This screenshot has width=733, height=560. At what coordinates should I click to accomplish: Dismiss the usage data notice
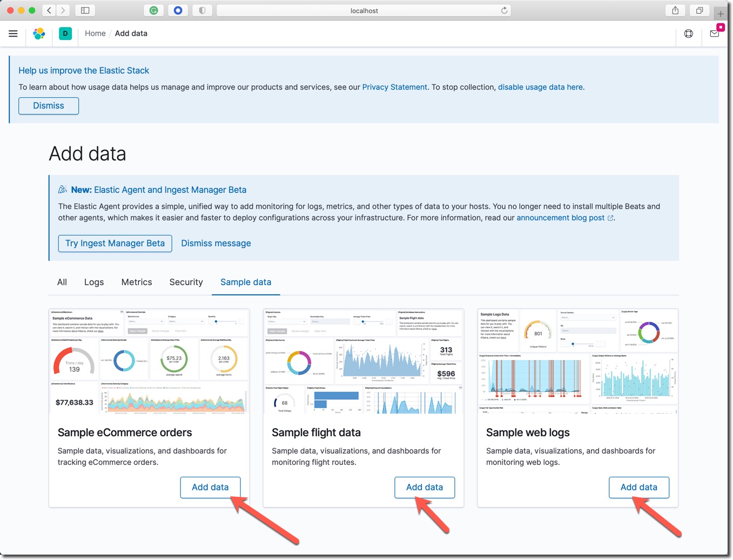tap(49, 106)
